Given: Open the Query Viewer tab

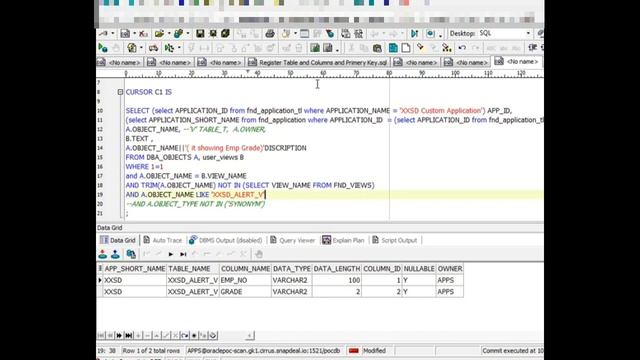Looking at the screenshot, I should 293,240.
